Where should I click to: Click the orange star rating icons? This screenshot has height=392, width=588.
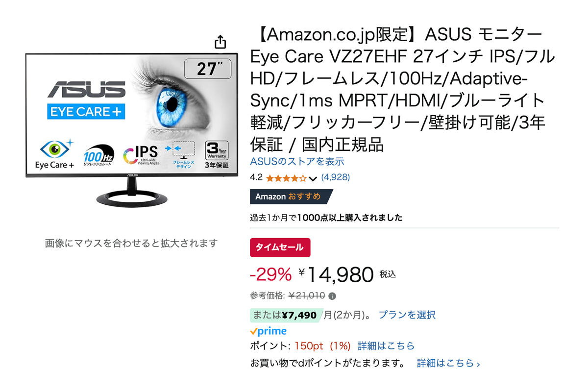pos(286,178)
